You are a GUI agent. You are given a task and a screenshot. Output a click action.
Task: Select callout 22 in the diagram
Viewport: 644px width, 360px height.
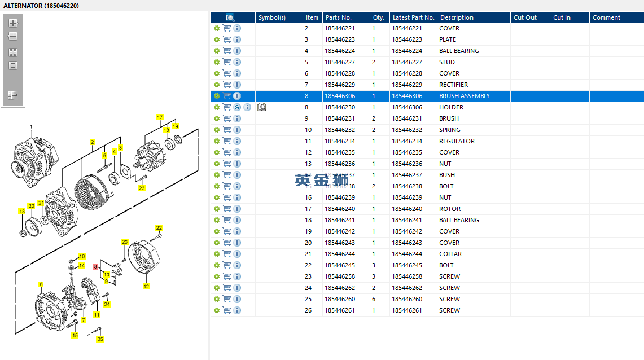click(159, 228)
